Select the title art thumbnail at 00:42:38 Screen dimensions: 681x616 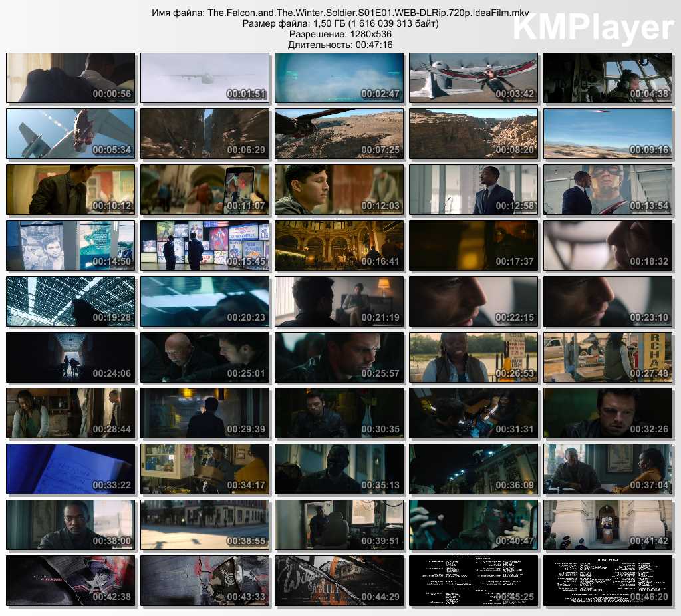coord(70,581)
